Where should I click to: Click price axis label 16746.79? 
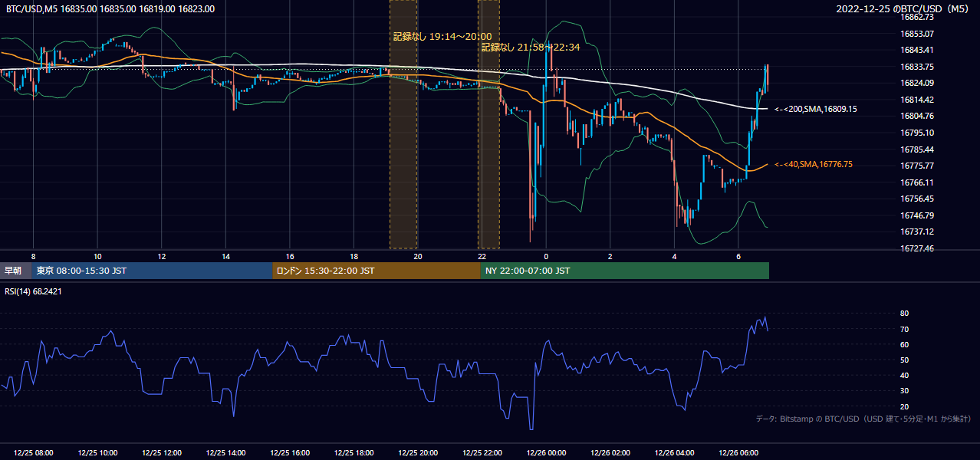917,215
